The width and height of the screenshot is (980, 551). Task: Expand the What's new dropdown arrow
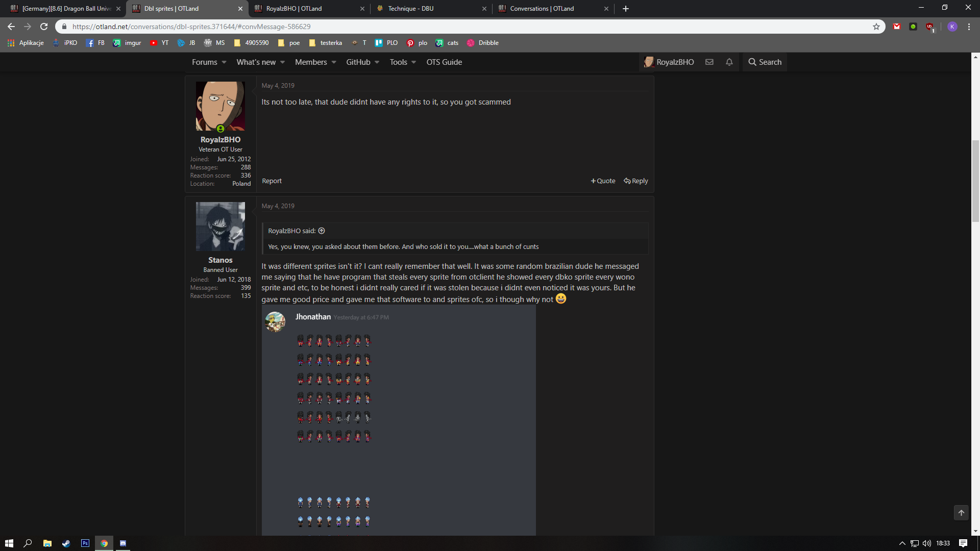282,62
